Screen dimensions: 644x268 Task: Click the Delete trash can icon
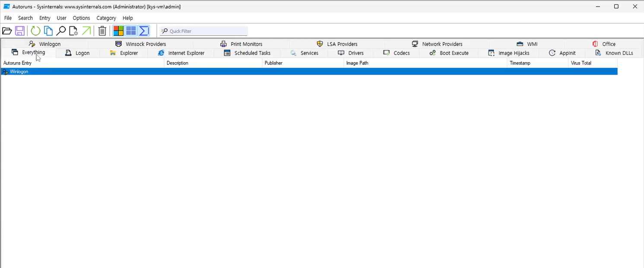pyautogui.click(x=102, y=31)
